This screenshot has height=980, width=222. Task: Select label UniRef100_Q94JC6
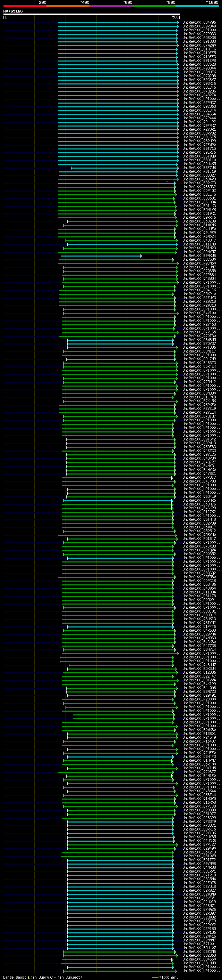tap(199, 290)
